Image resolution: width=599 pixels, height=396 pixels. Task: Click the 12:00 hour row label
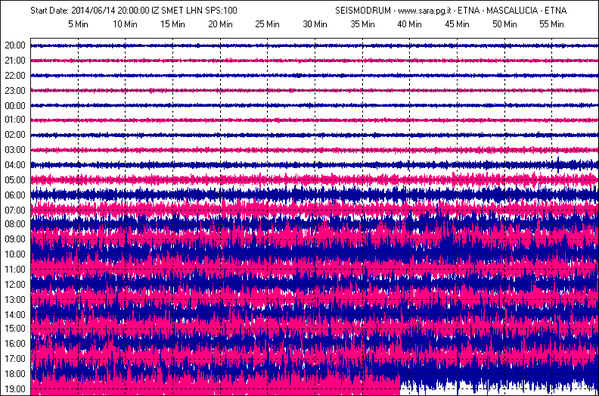click(15, 284)
